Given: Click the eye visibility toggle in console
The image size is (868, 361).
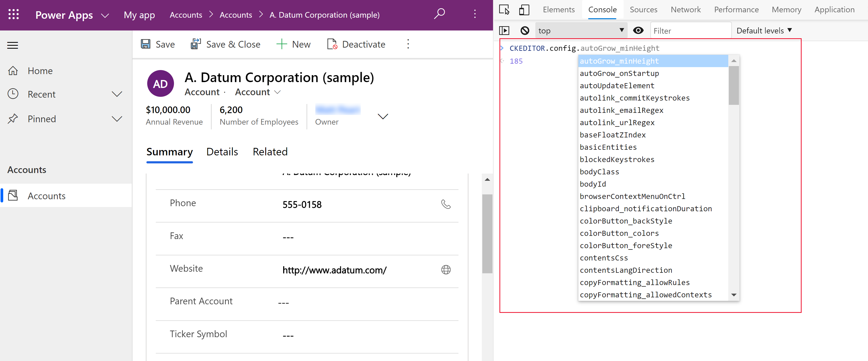Looking at the screenshot, I should pos(639,30).
